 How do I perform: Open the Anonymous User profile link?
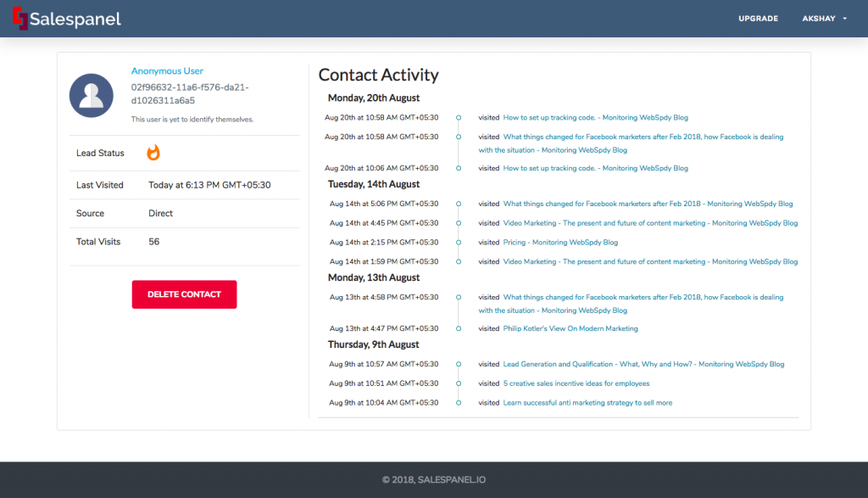coord(166,70)
